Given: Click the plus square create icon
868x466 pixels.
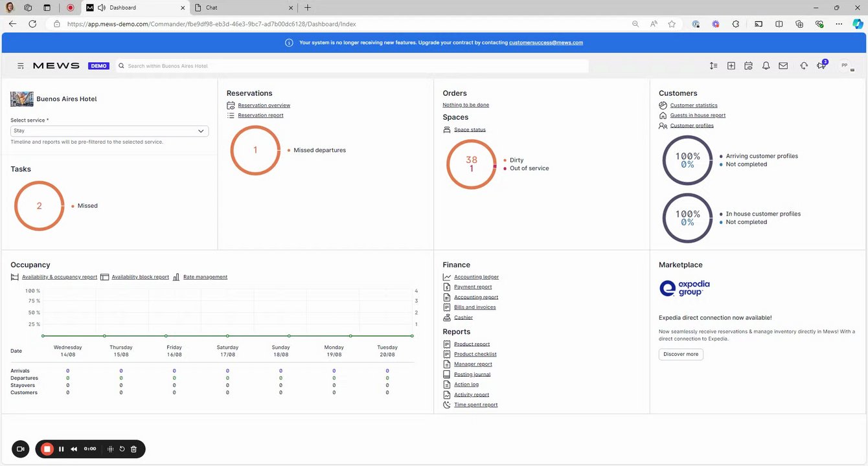Looking at the screenshot, I should [x=731, y=66].
